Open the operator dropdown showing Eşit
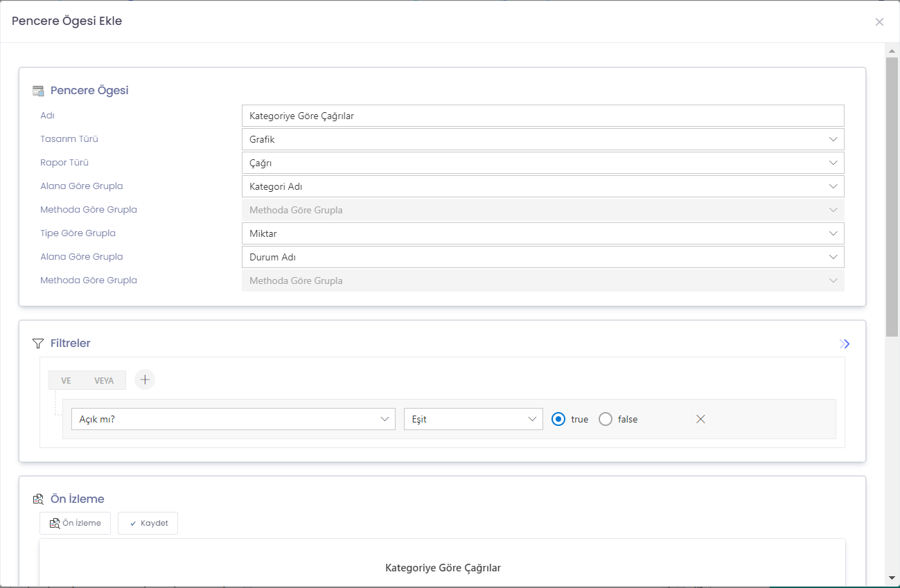The width and height of the screenshot is (900, 588). tap(473, 419)
